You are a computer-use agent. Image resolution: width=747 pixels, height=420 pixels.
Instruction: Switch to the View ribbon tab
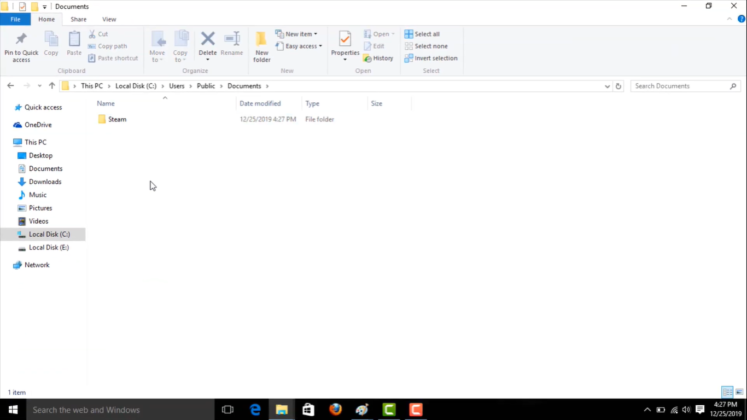109,19
